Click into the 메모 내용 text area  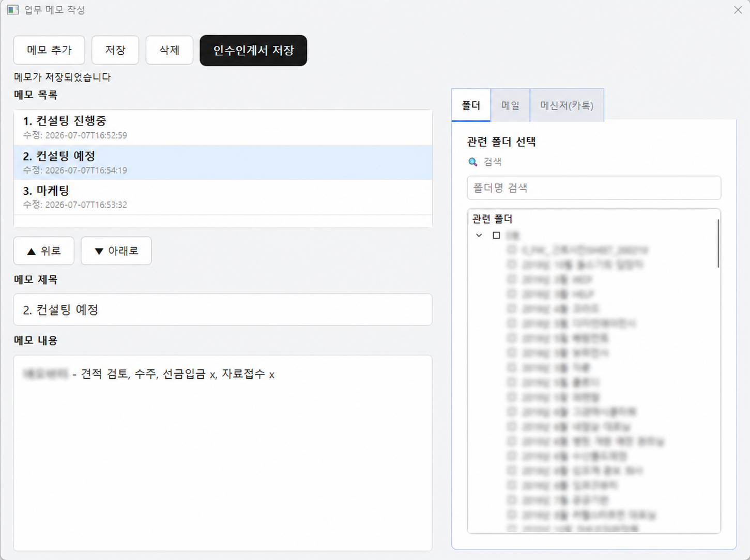click(223, 453)
